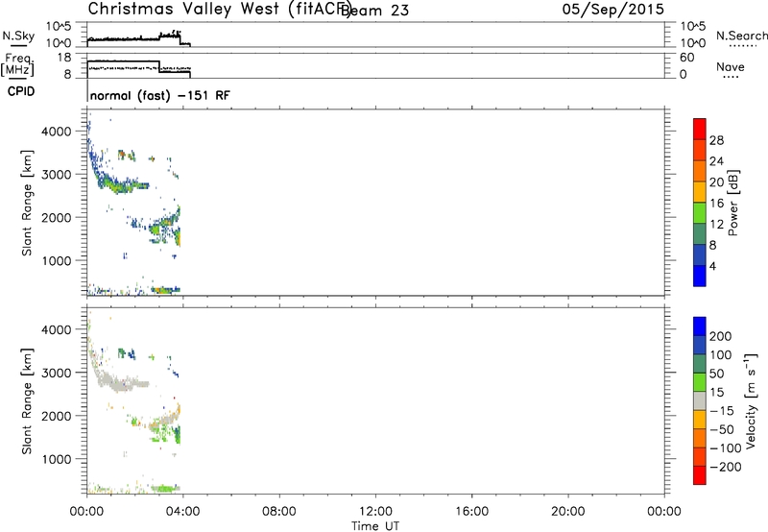
Task: Click the '60' Nave axis tick
Action: pos(686,58)
